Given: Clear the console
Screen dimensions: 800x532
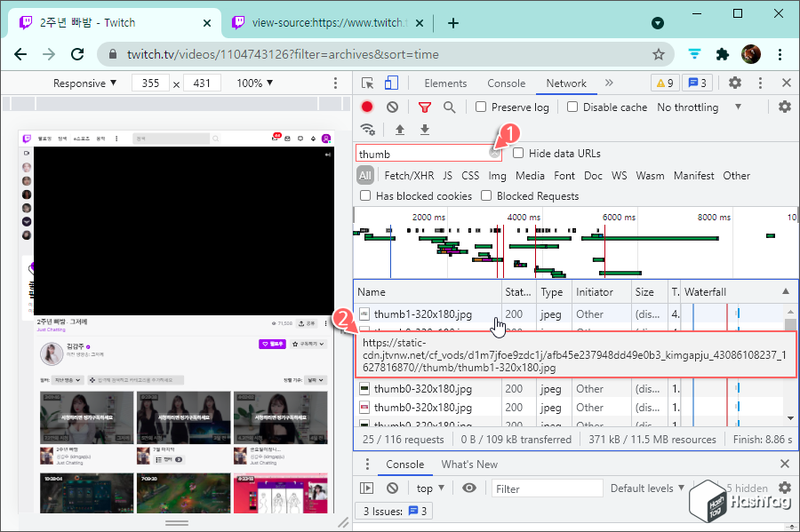Looking at the screenshot, I should click(392, 488).
